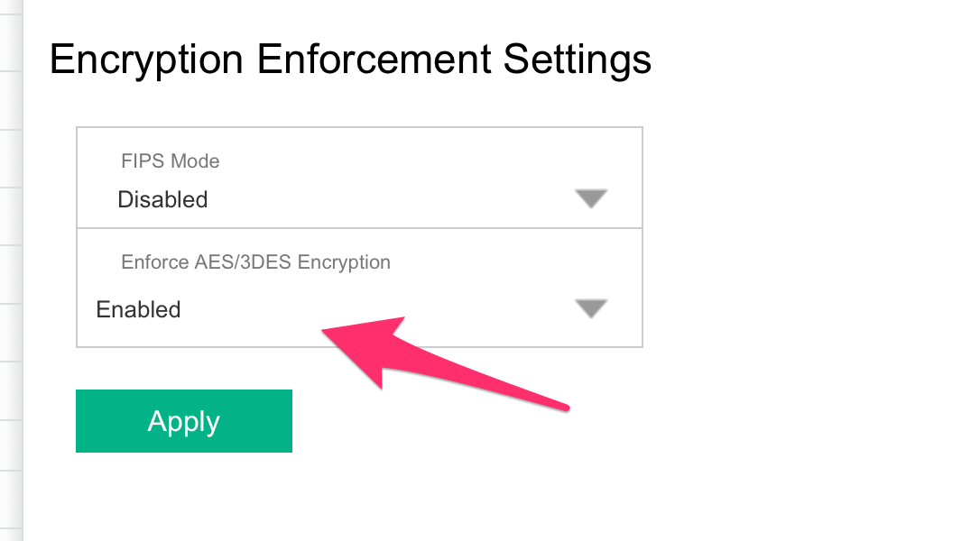The image size is (980, 541).
Task: Click the narrow left sidebar strip
Action: (x=11, y=270)
